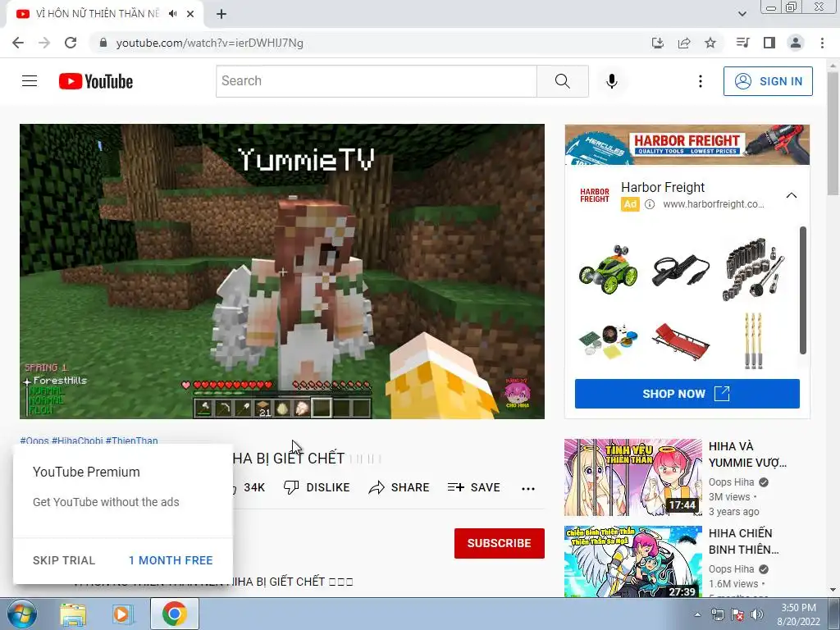Toggle the browser side panel
This screenshot has width=840, height=630.
[769, 43]
